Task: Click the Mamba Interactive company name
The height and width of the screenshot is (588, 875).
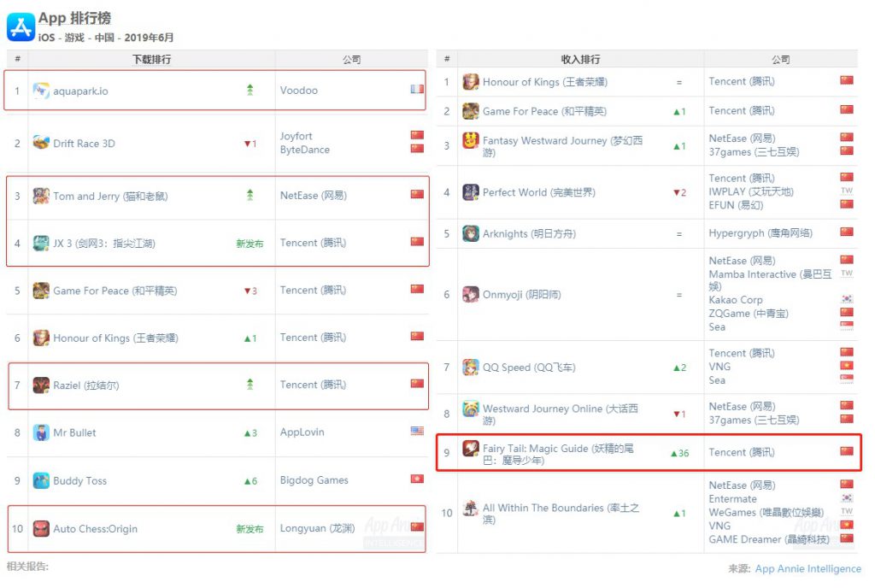Action: click(x=770, y=280)
